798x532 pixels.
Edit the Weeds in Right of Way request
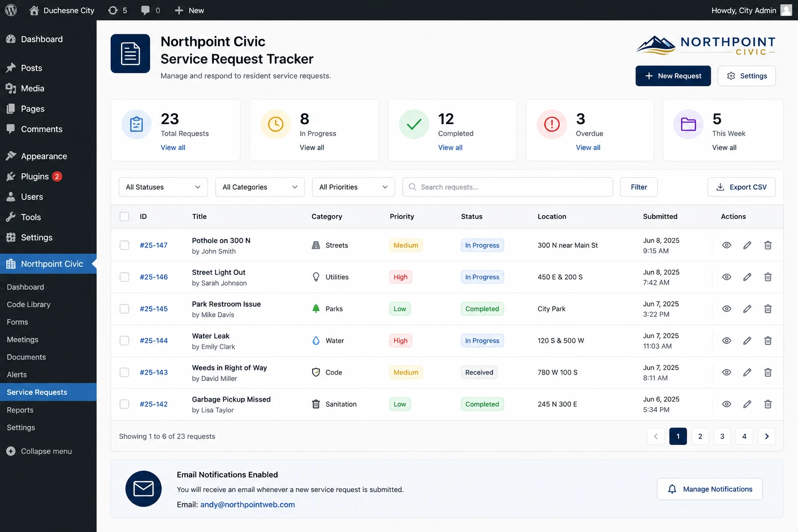(747, 373)
